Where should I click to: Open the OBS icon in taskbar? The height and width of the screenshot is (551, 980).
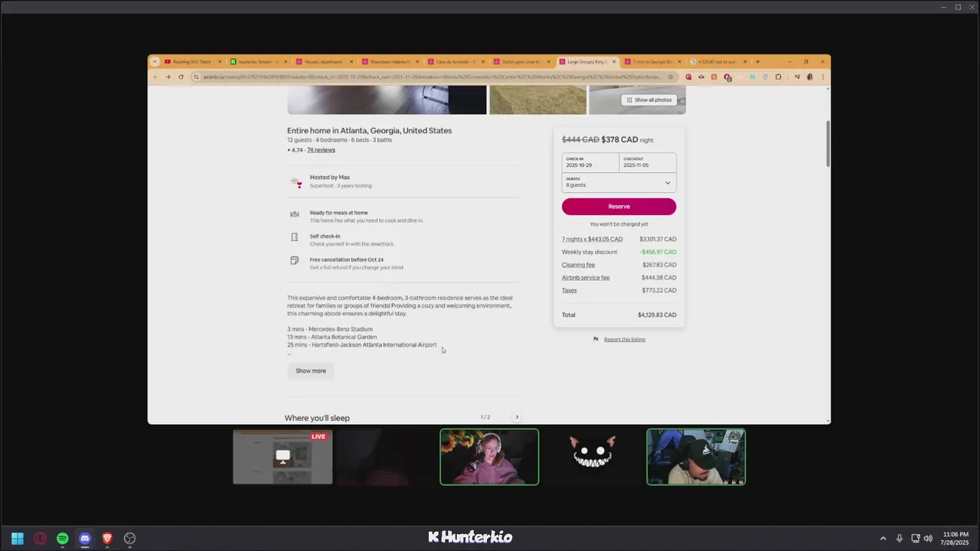129,539
